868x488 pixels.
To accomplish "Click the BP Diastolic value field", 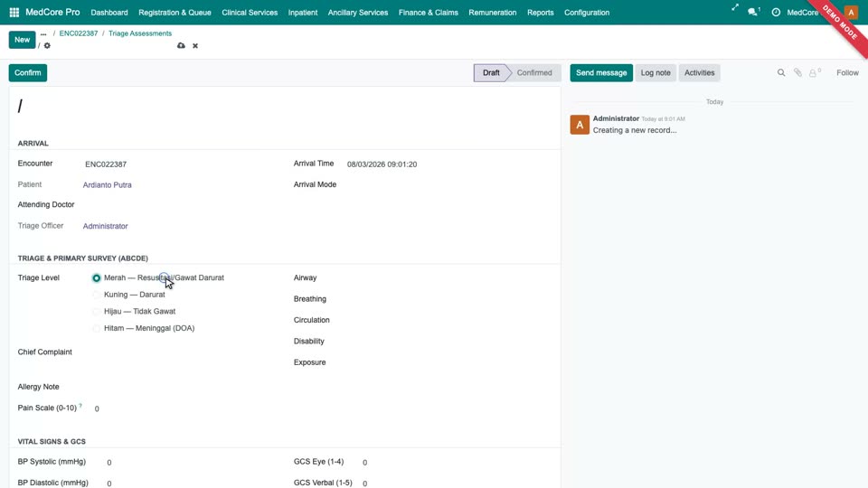I will [188, 483].
